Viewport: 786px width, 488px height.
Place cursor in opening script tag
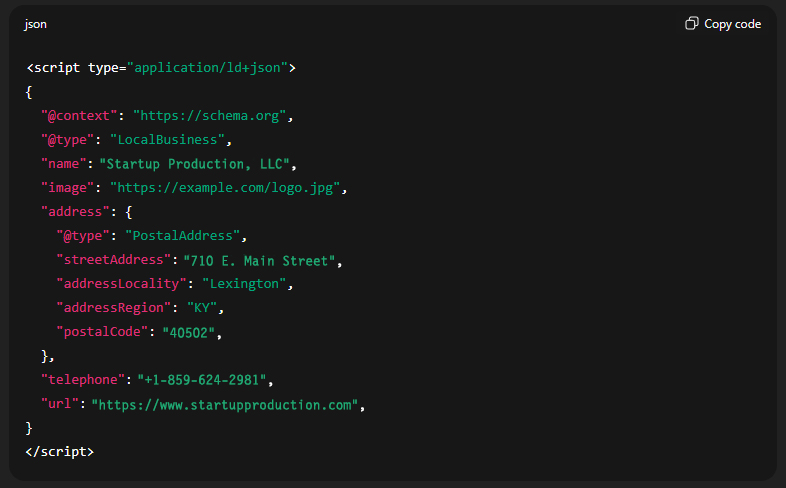click(x=160, y=68)
